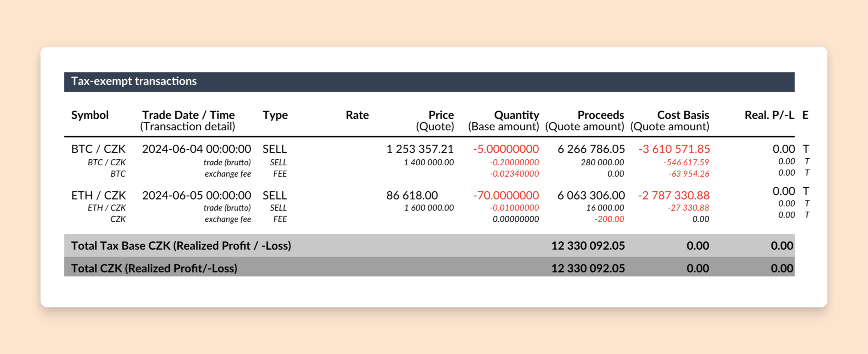Select the Real. P/-L column header
The height and width of the screenshot is (354, 868).
[x=769, y=115]
